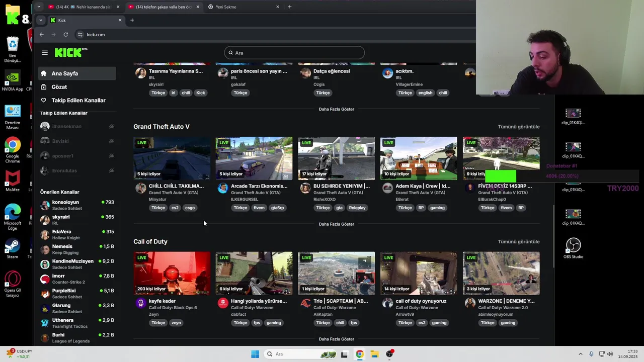Reload the kick.com page

65,34
